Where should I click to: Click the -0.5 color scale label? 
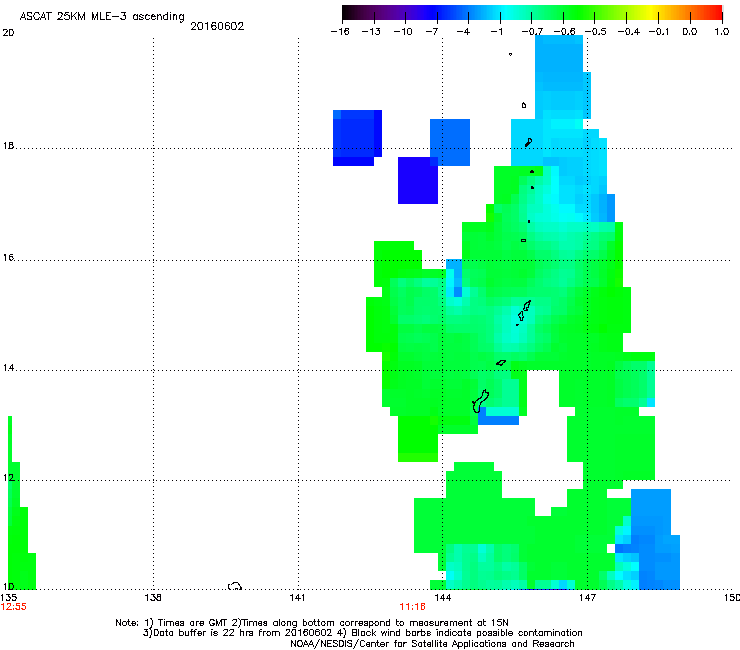coord(596,32)
